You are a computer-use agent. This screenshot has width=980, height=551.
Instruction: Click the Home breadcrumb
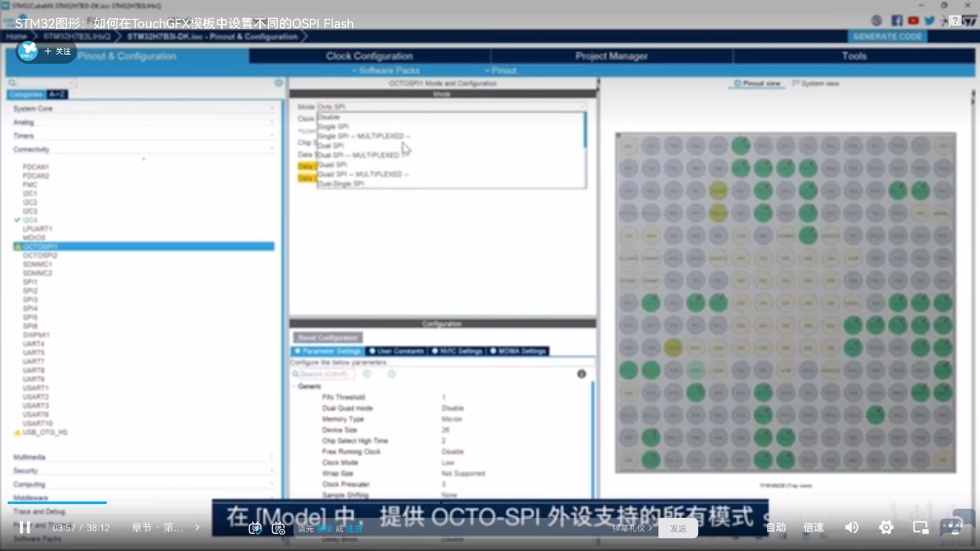click(16, 36)
